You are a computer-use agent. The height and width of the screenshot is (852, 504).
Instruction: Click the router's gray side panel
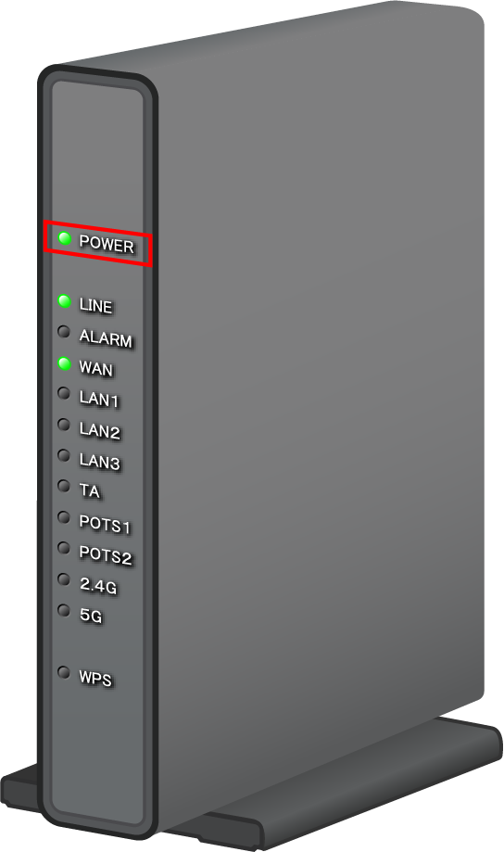321,380
